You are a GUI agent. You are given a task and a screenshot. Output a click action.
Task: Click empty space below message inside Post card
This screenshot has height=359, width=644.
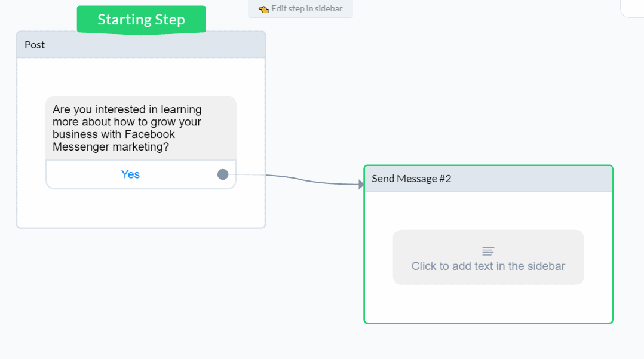point(141,208)
